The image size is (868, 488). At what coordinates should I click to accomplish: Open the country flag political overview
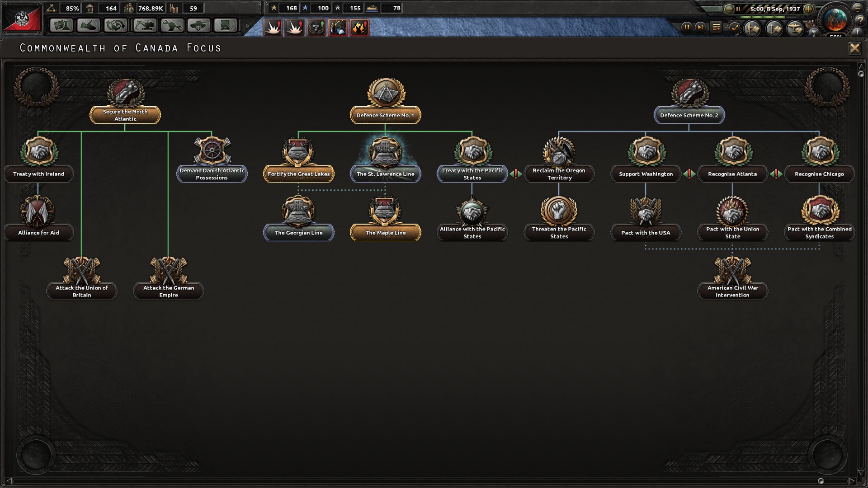click(22, 19)
